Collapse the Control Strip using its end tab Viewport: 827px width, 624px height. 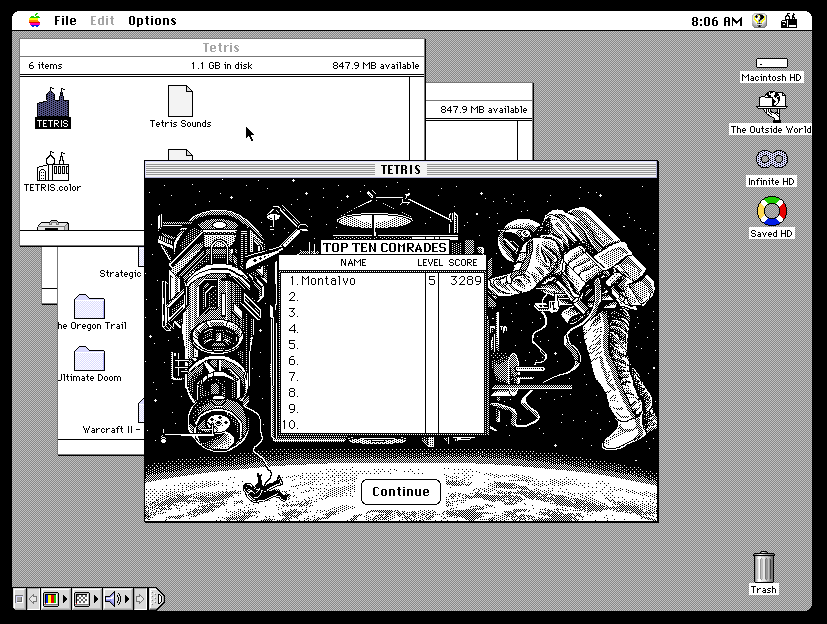click(156, 599)
